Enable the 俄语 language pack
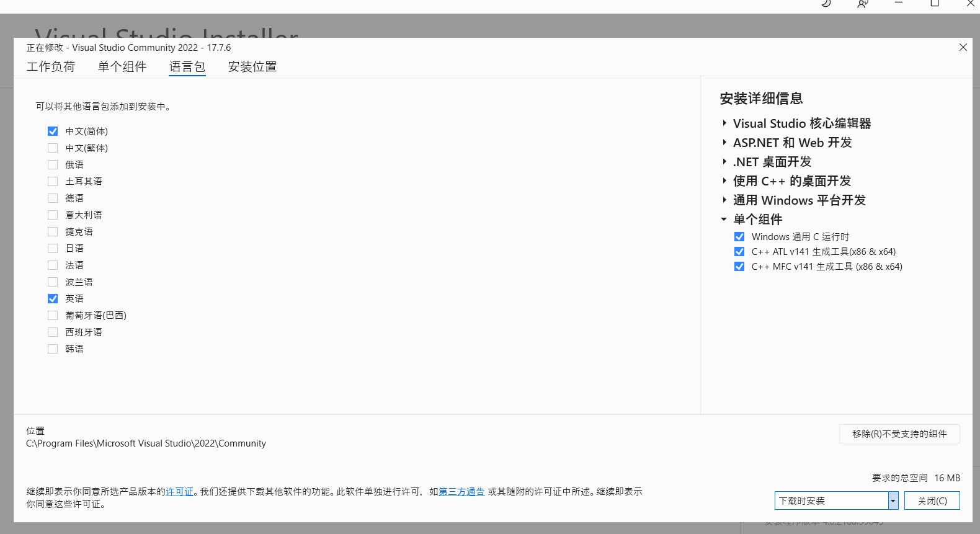This screenshot has width=980, height=534. pyautogui.click(x=53, y=165)
